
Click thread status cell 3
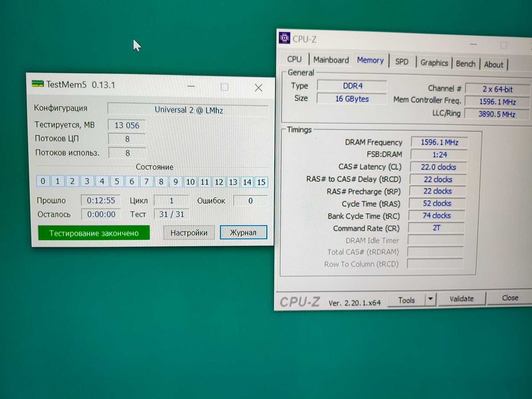point(87,181)
